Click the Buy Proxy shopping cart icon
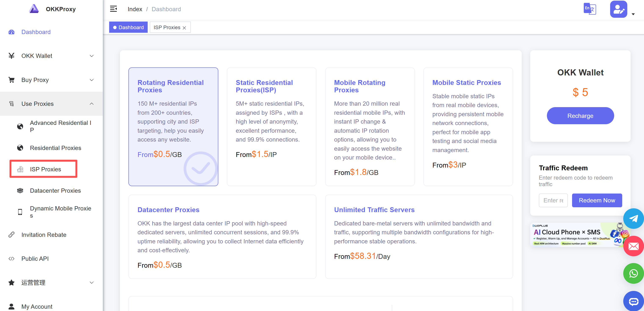 (11, 80)
